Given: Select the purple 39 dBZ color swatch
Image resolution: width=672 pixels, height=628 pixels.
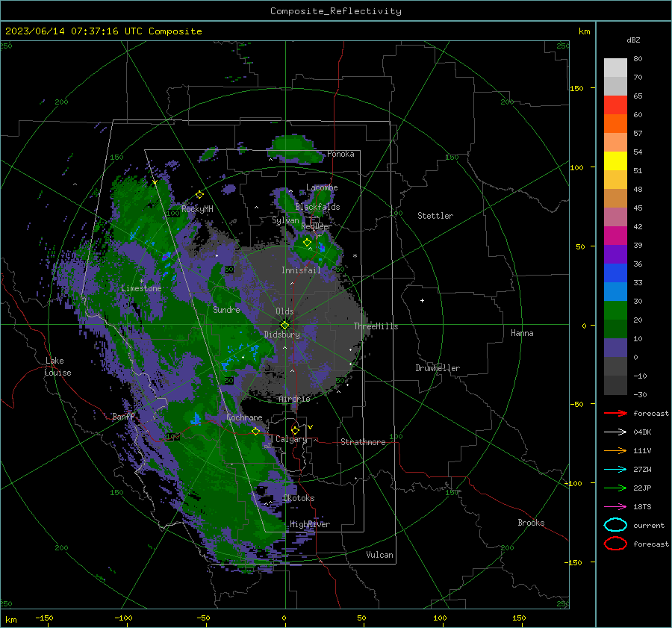Looking at the screenshot, I should 615,254.
